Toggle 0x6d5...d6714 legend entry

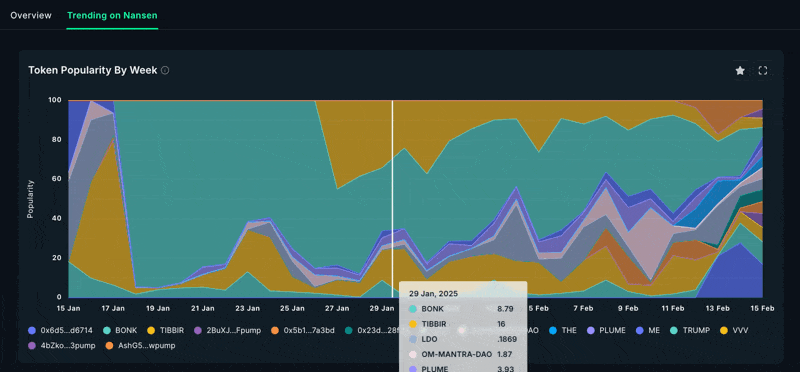[x=60, y=331]
